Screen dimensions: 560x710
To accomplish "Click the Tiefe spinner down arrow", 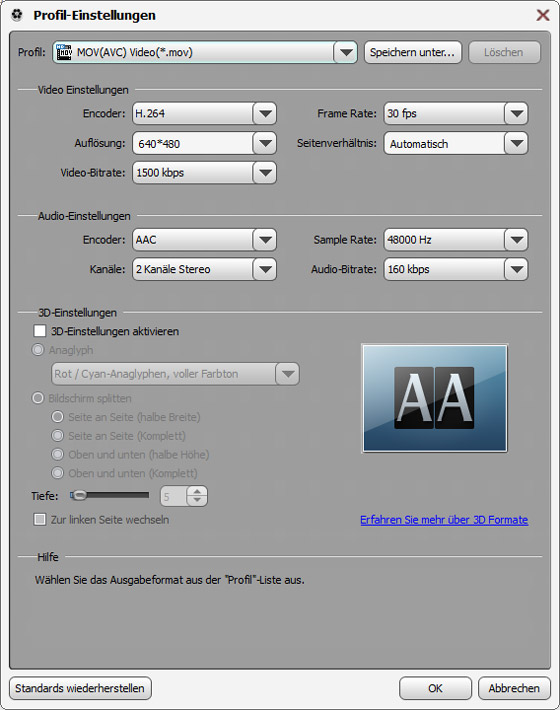I will (x=197, y=500).
